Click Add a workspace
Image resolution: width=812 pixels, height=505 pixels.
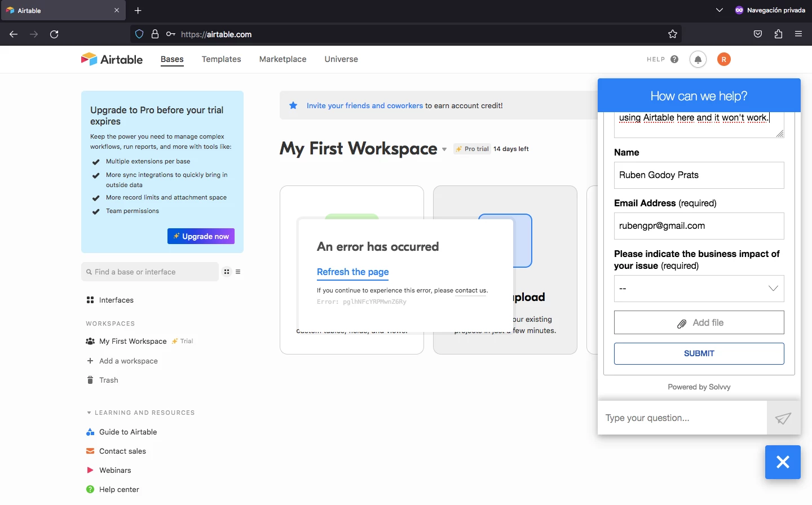(129, 361)
